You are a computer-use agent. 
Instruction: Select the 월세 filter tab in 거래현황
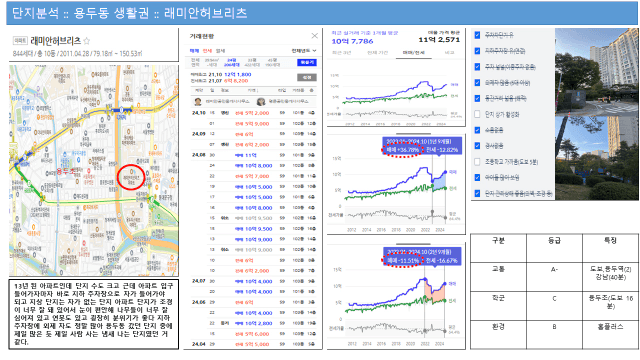point(220,51)
